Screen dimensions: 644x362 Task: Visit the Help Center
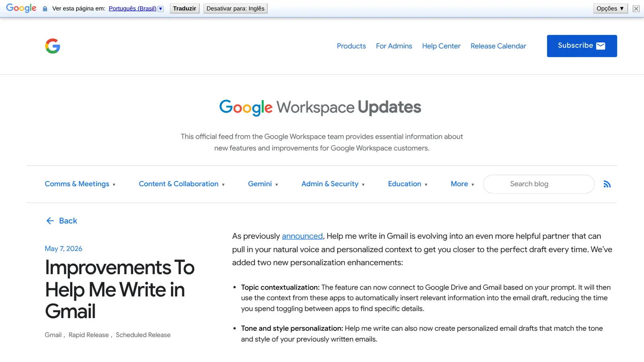click(x=441, y=46)
